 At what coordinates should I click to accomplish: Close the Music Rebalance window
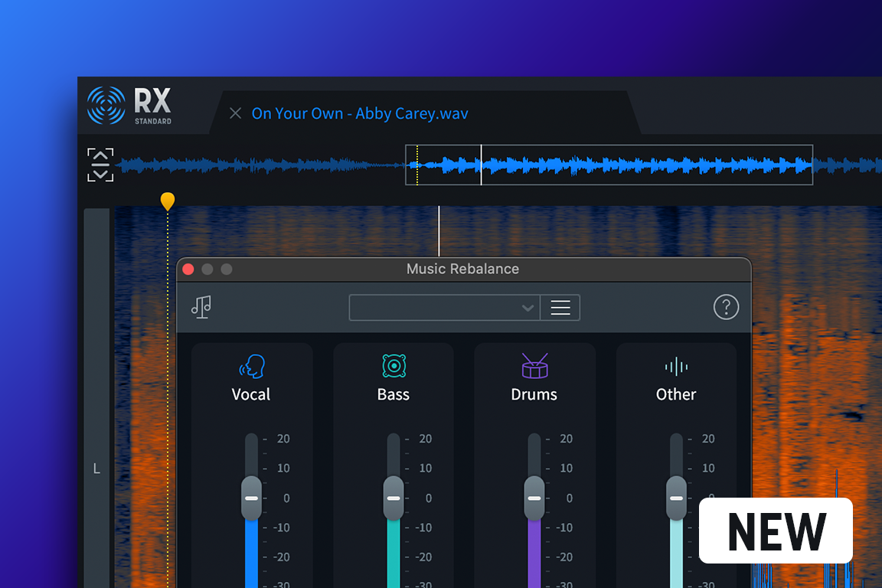pyautogui.click(x=188, y=269)
